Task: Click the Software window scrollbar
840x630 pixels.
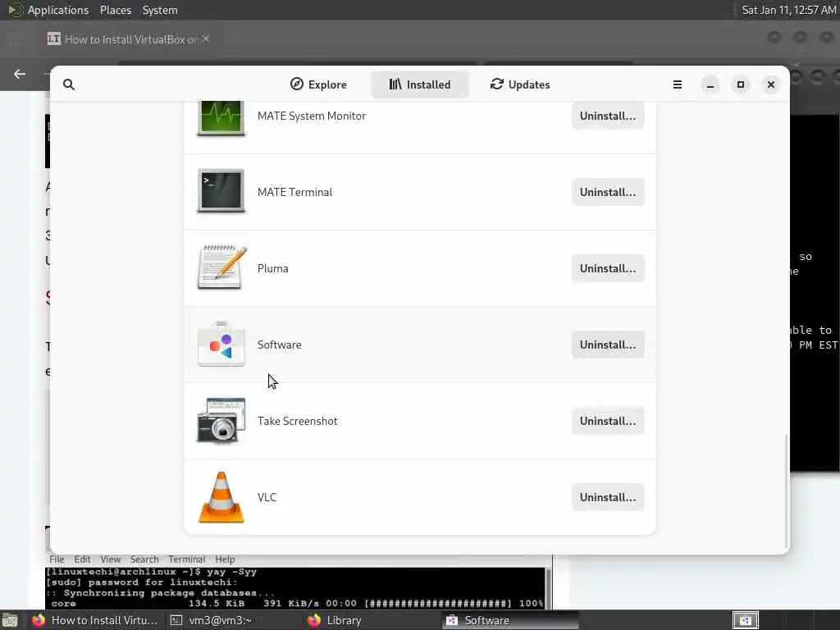Action: click(787, 491)
